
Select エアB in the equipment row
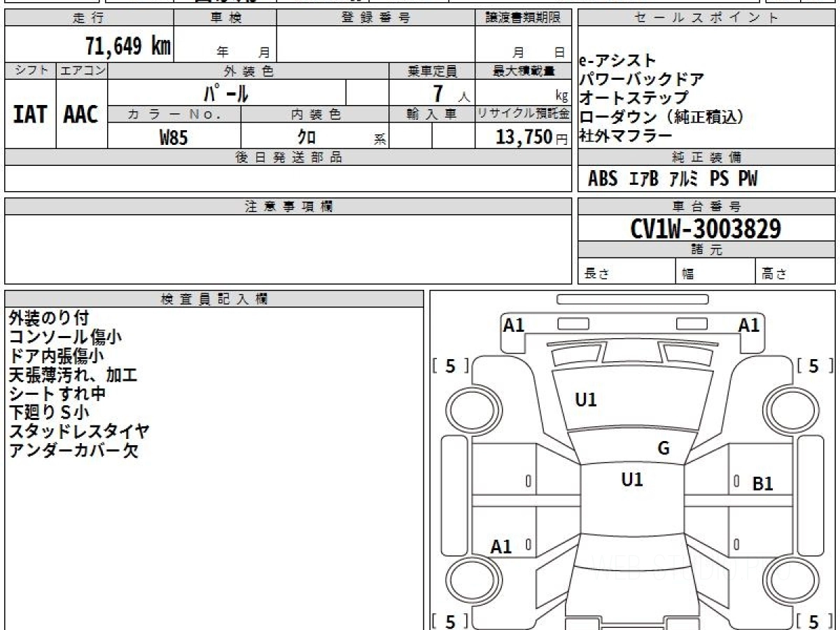644,179
